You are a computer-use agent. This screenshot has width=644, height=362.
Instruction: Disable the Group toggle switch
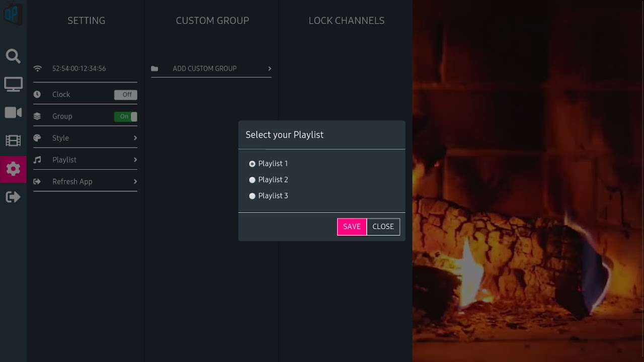(125, 117)
